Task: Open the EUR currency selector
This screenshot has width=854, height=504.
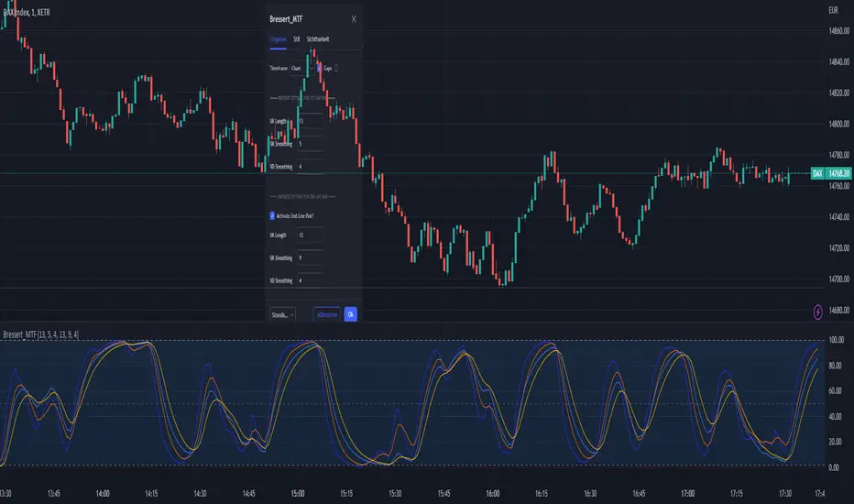Action: (x=833, y=10)
